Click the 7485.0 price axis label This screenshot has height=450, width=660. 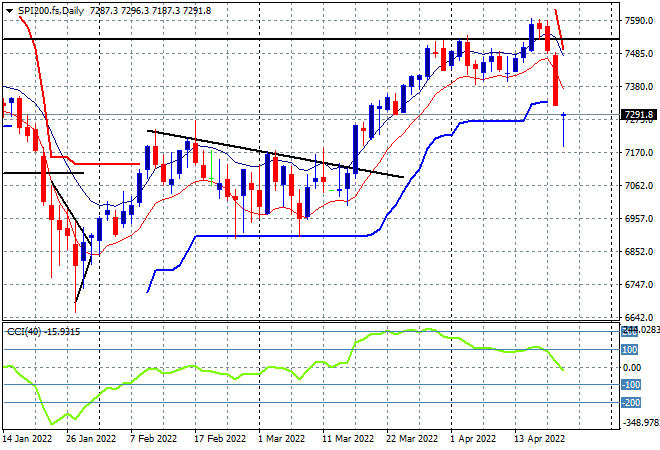tap(639, 53)
